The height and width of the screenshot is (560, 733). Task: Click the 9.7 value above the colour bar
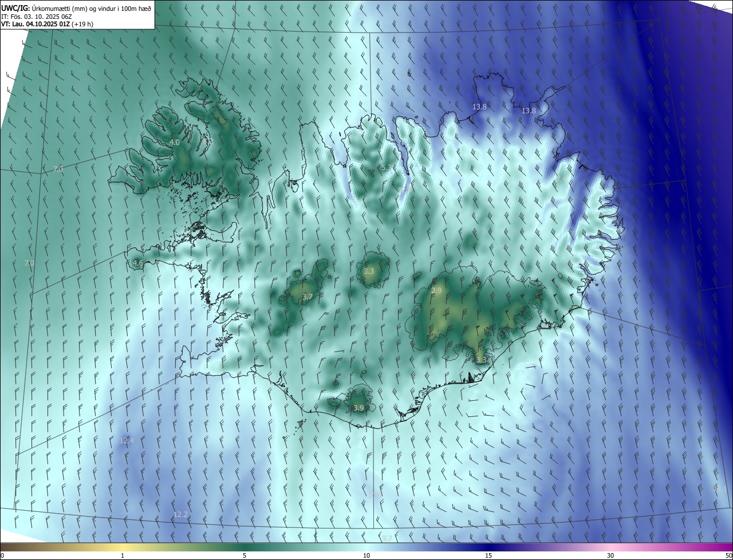387,538
